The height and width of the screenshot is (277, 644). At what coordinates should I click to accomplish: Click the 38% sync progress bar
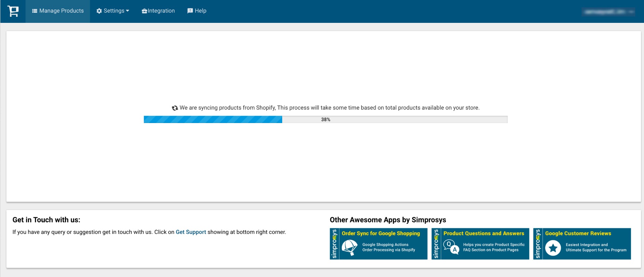pos(326,119)
